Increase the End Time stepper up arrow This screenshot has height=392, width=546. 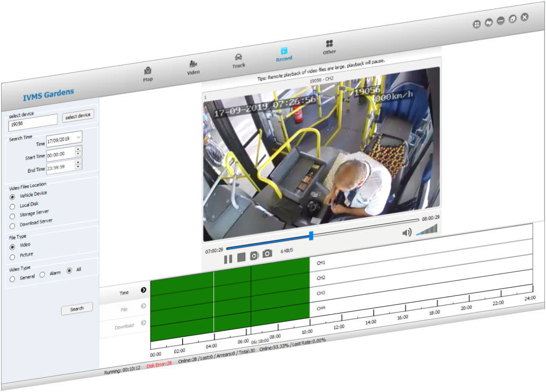click(x=78, y=162)
